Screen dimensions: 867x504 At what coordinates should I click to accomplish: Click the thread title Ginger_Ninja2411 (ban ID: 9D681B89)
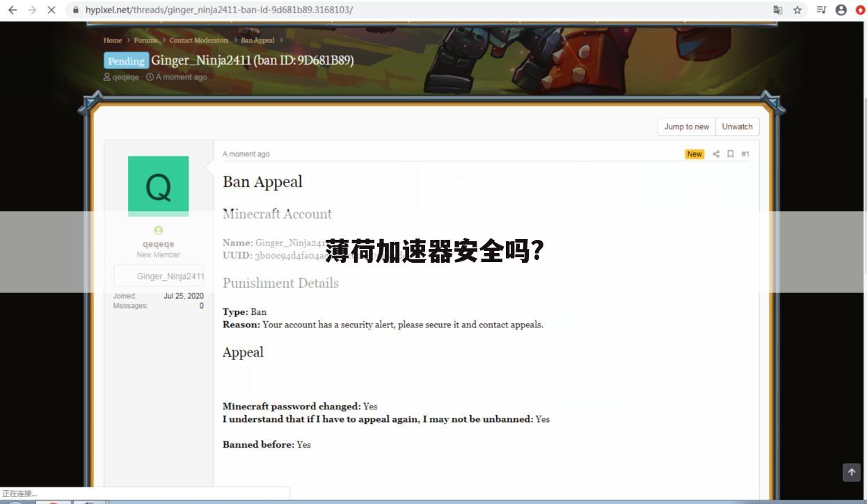coord(253,60)
